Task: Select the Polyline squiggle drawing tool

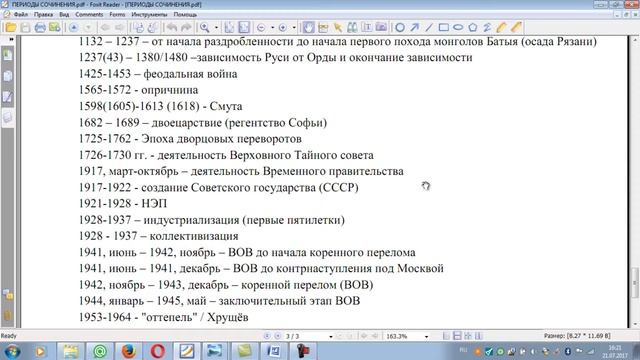Action: [x=487, y=27]
